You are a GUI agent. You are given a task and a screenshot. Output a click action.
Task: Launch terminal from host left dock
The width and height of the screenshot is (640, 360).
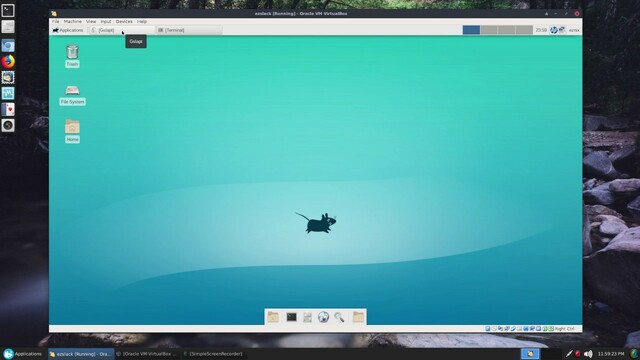(x=8, y=10)
